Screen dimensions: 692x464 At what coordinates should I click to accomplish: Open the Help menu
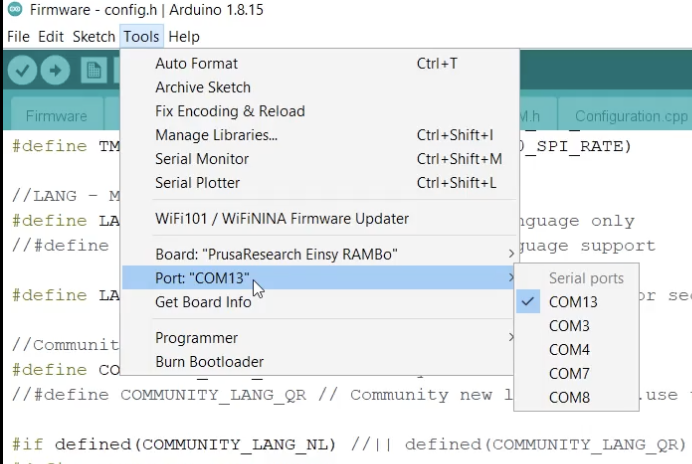coord(184,37)
